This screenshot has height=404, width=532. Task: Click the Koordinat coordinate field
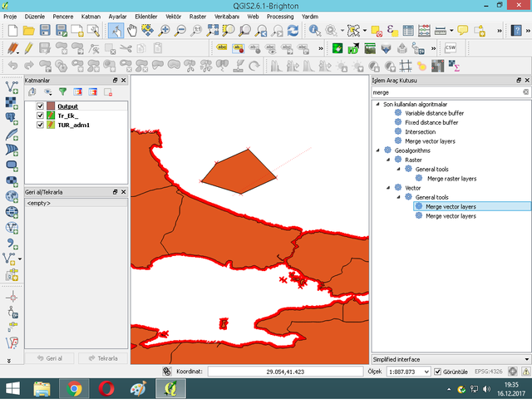[x=285, y=372]
